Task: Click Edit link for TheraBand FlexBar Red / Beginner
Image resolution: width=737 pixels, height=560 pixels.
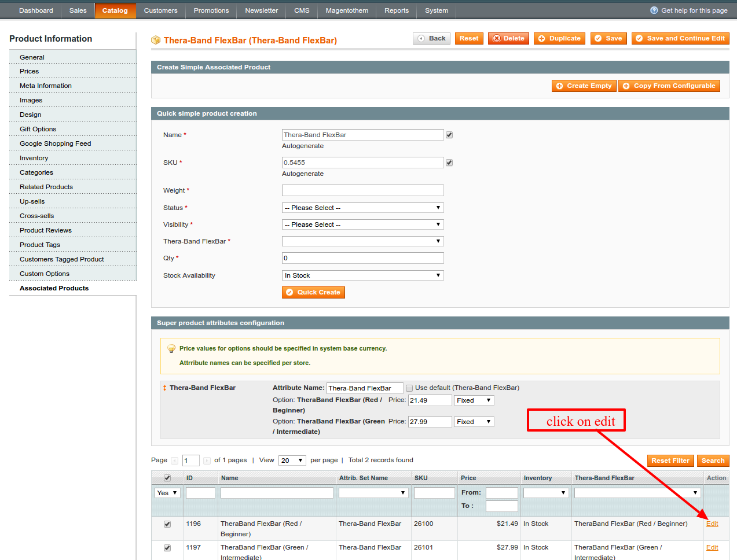Action: (x=712, y=524)
